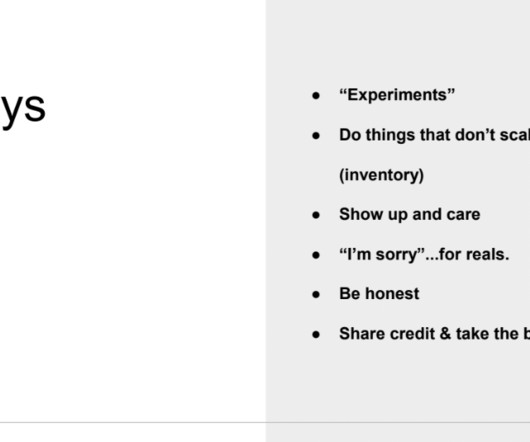This screenshot has width=530, height=442.
Task: Click the word "sorry" in the quoted bullet
Action: click(397, 255)
